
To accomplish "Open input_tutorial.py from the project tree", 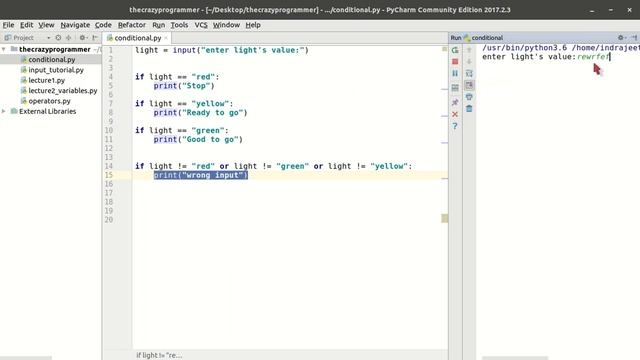I will pyautogui.click(x=56, y=70).
